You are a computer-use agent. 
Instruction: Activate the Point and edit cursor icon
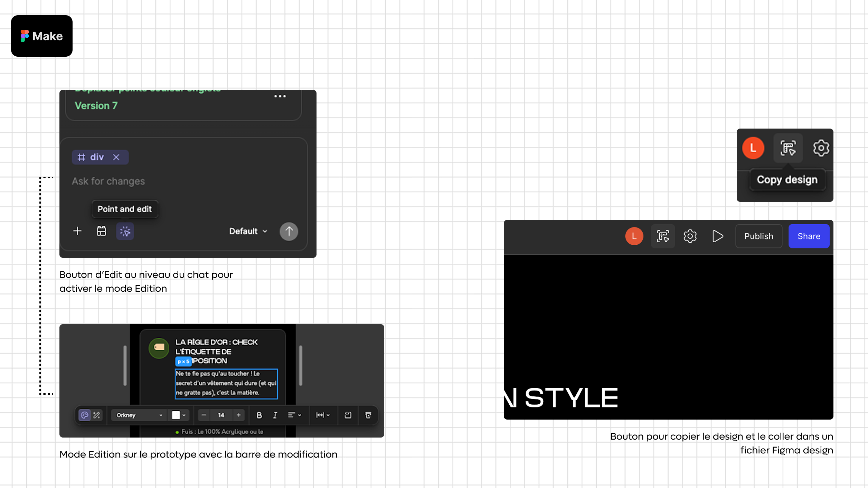tap(125, 231)
